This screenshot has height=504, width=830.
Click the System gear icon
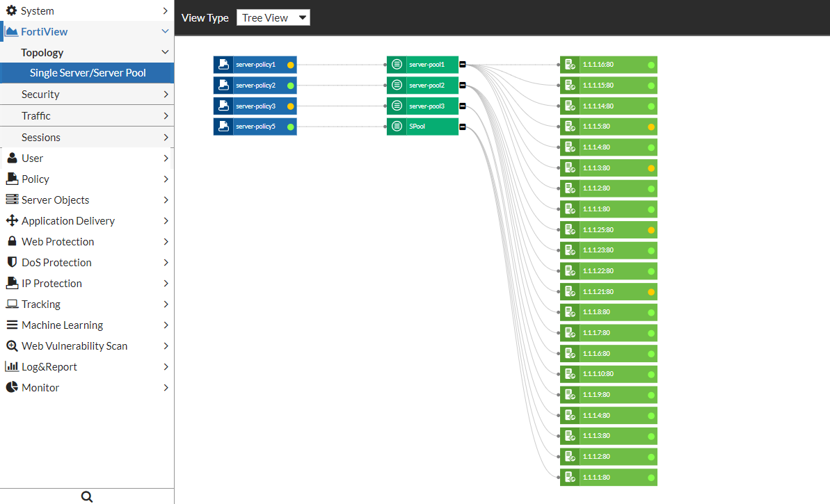click(x=11, y=11)
